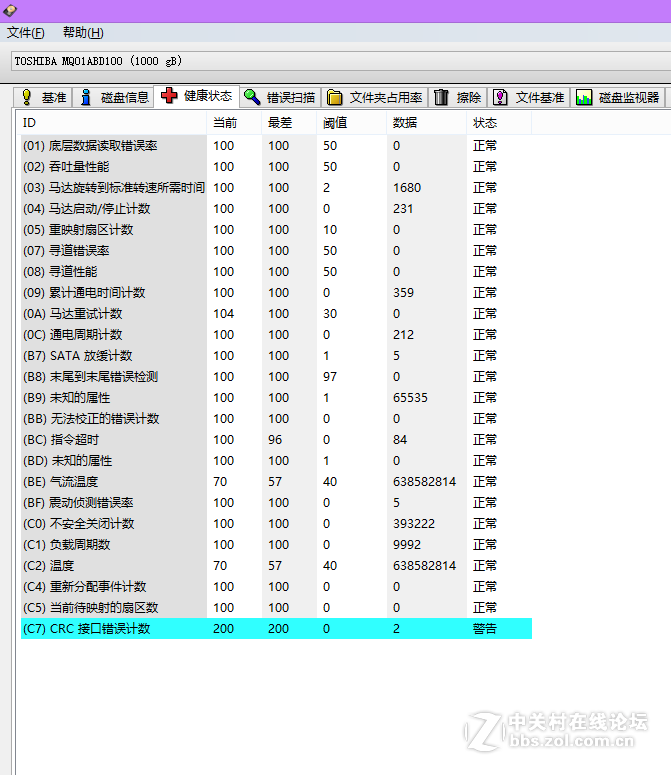Switch to the 错误扫描 tab

(281, 97)
